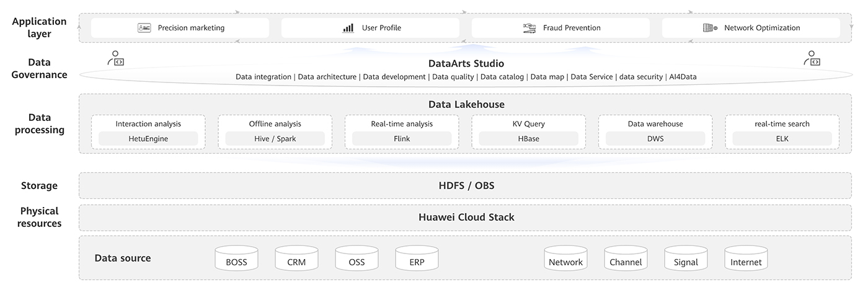Click the KV Query label

(529, 124)
